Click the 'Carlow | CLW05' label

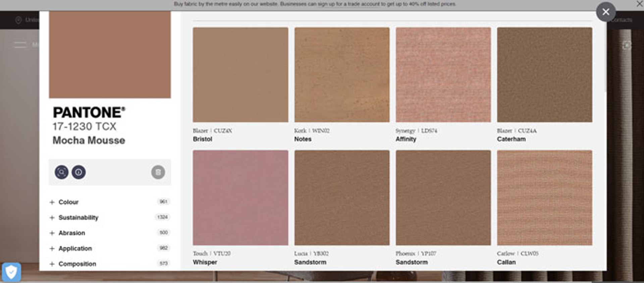(518, 254)
